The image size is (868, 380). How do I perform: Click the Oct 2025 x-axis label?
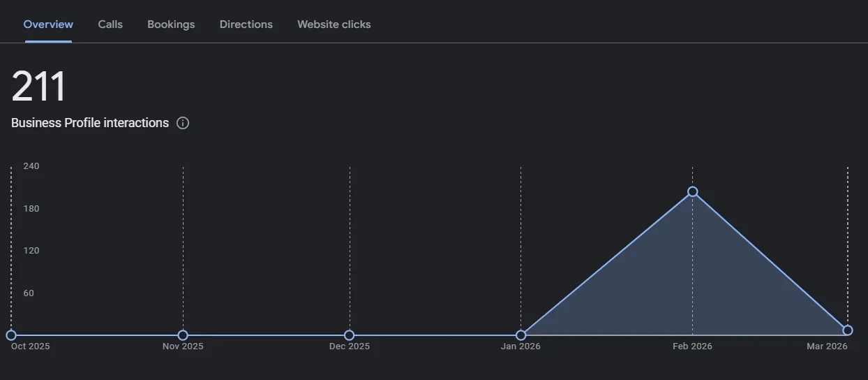click(x=31, y=346)
